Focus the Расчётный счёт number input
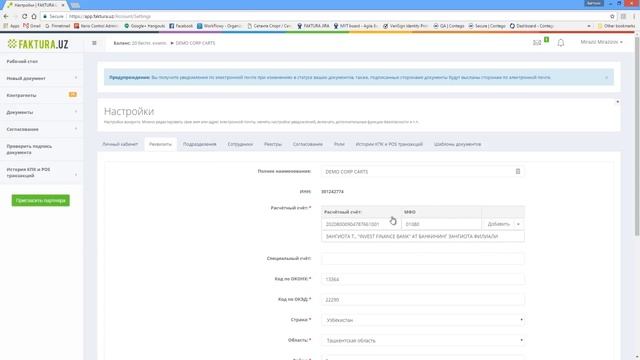The height and width of the screenshot is (360, 640). coord(361,224)
